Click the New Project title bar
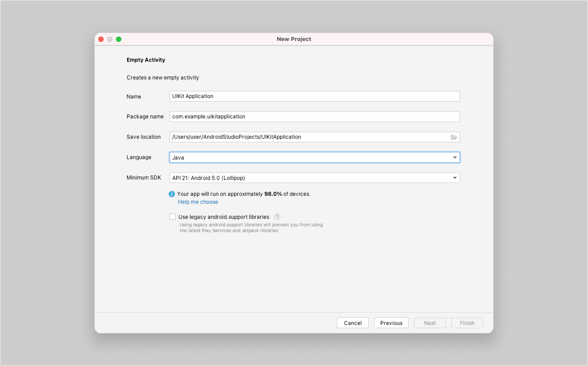The height and width of the screenshot is (366, 588). pyautogui.click(x=294, y=39)
